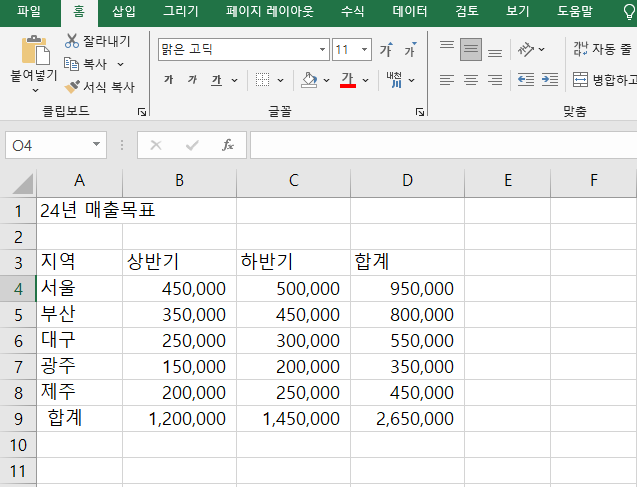Increase indent icon

click(550, 80)
